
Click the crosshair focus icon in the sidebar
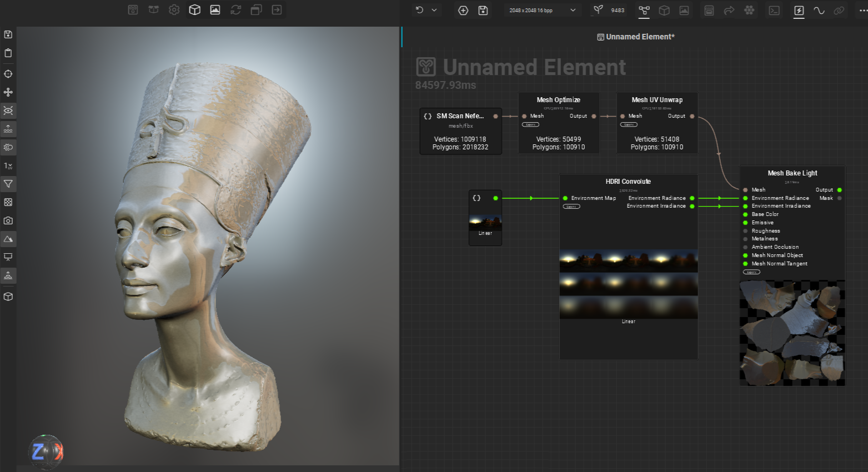tap(8, 74)
